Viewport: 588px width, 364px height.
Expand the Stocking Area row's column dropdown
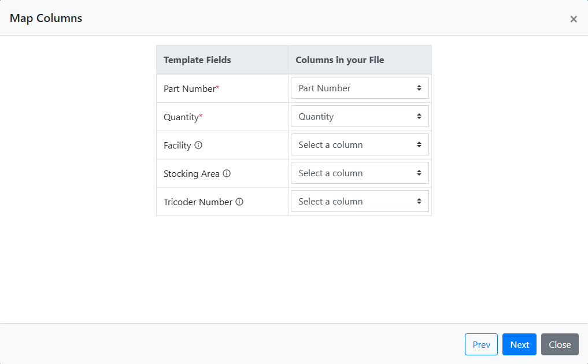(x=360, y=173)
